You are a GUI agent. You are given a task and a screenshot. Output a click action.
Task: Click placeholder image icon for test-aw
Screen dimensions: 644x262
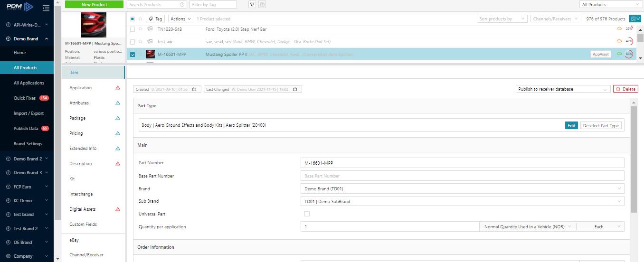pos(150,42)
